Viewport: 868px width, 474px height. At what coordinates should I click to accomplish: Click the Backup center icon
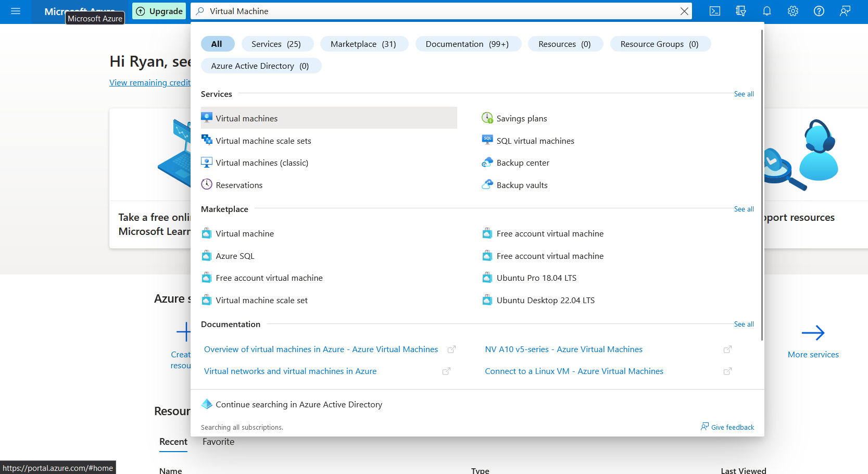pos(487,162)
